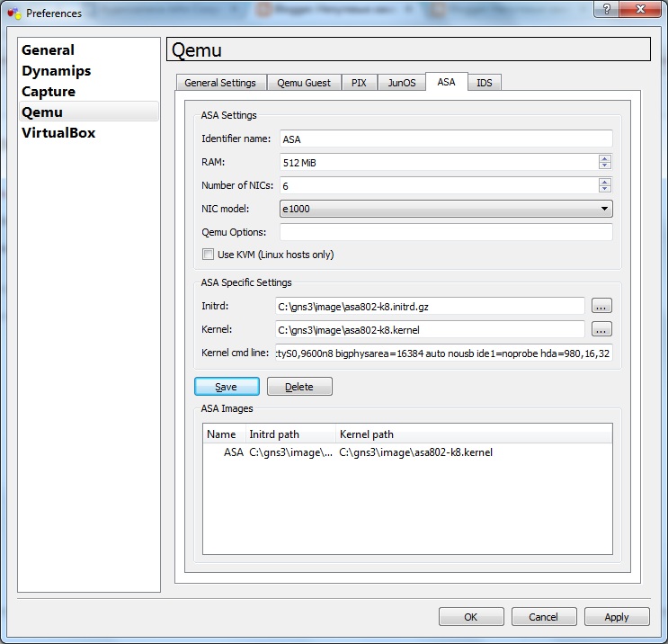Save the ASA settings

coord(227,387)
